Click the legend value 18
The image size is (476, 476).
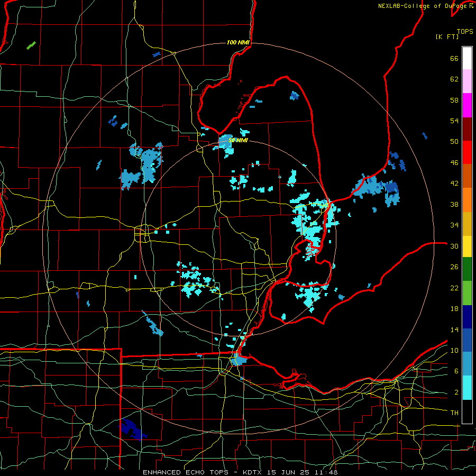[x=454, y=309]
